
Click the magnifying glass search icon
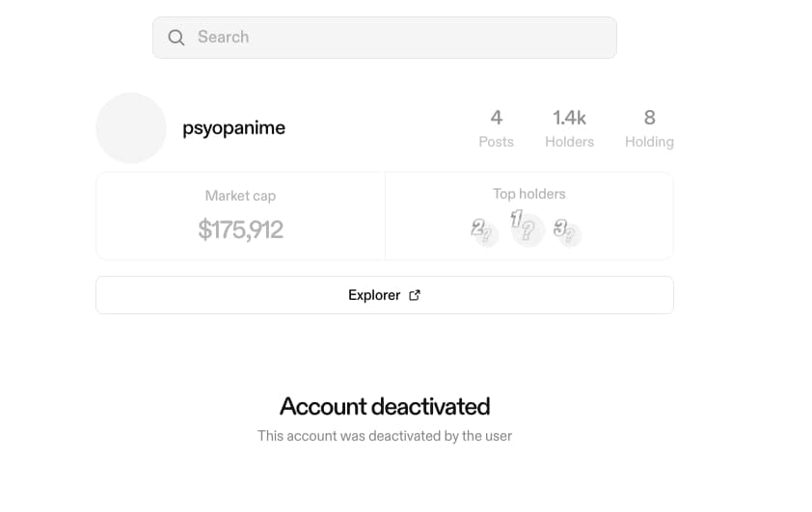coord(176,38)
